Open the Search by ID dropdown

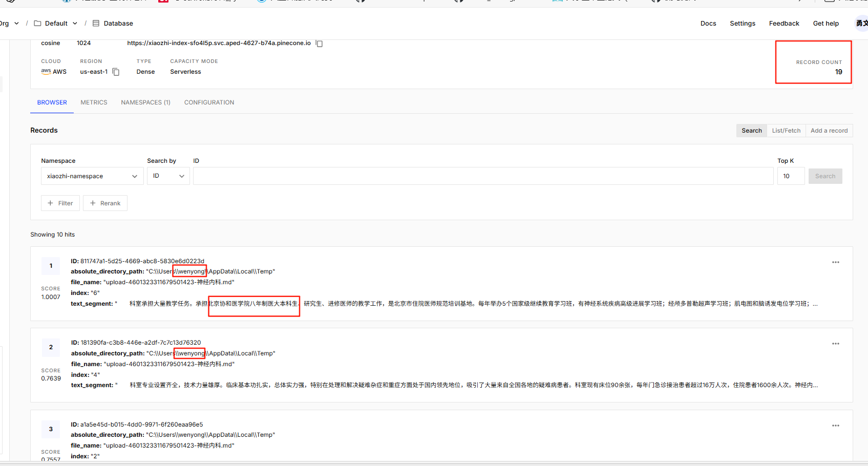pos(168,176)
